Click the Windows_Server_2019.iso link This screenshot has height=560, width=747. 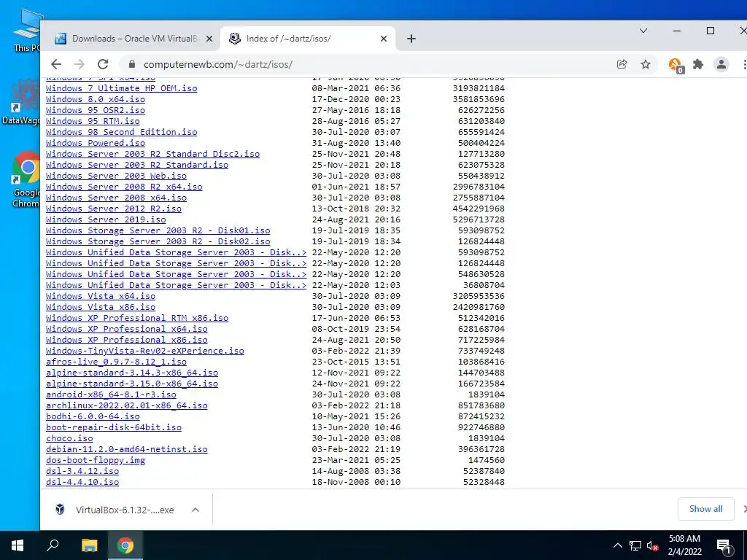pos(106,219)
